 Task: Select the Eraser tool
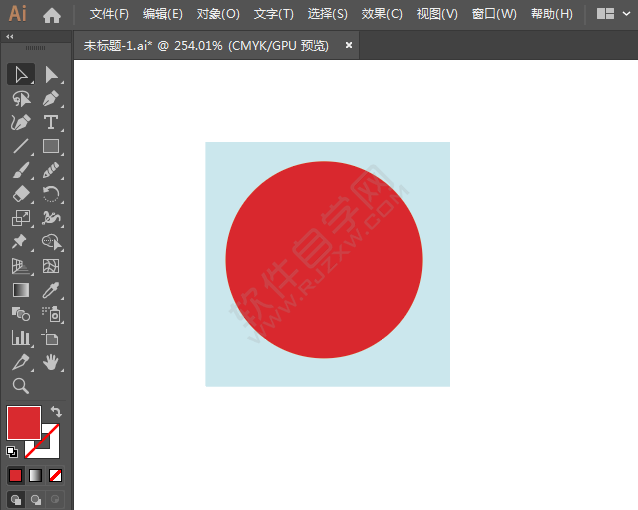point(21,194)
